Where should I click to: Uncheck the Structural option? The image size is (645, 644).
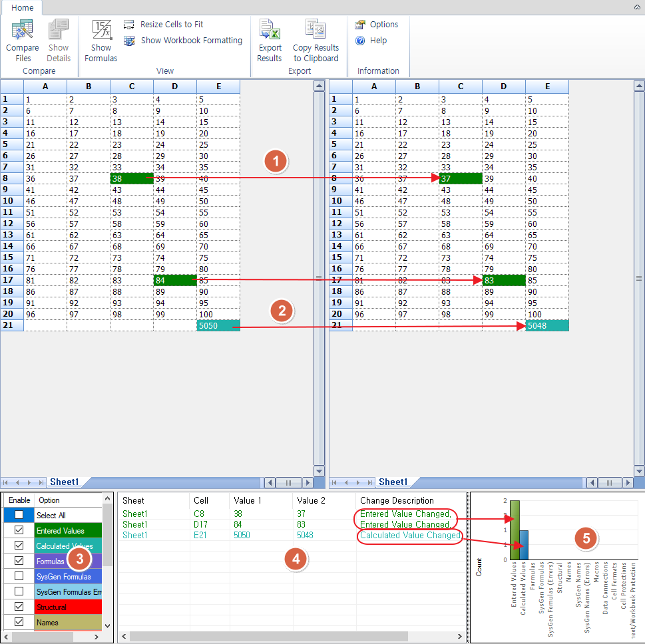pyautogui.click(x=19, y=607)
